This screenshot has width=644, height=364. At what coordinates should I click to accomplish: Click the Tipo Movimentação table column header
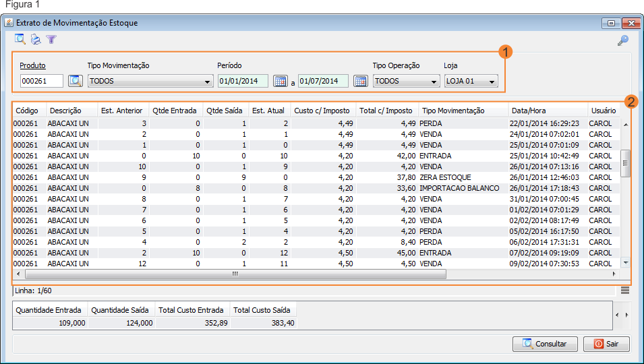[x=463, y=111]
